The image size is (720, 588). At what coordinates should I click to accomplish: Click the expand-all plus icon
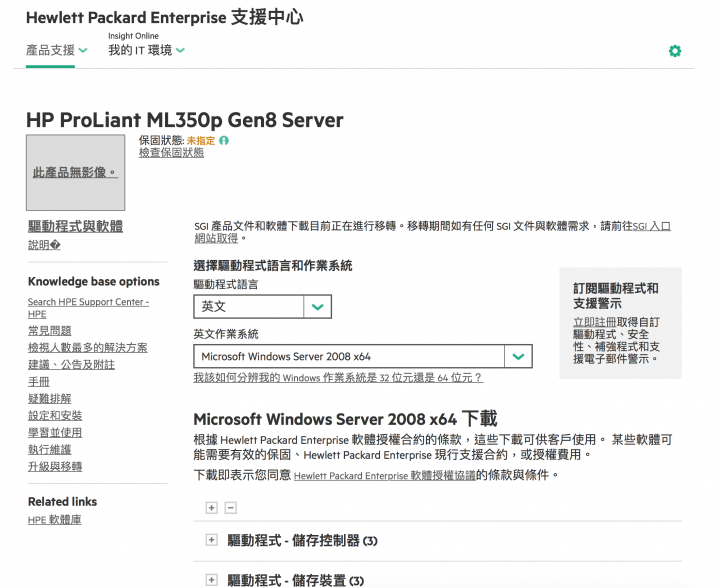click(211, 508)
